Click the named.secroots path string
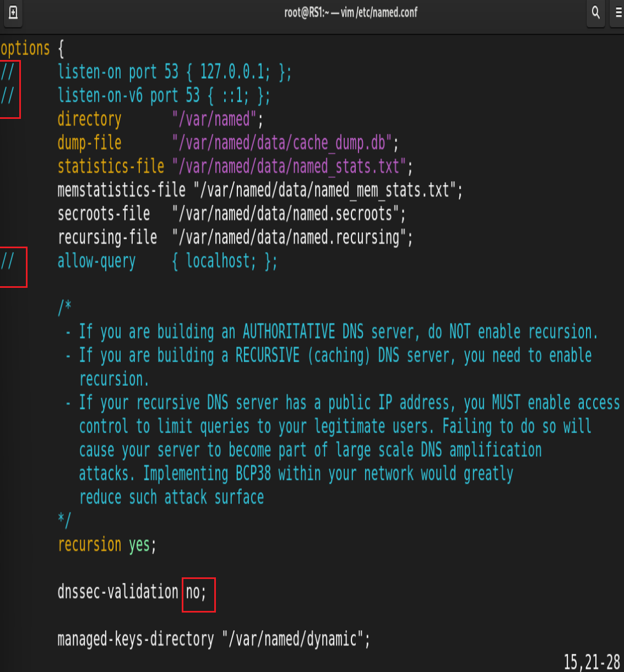Image resolution: width=624 pixels, height=672 pixels. [285, 214]
